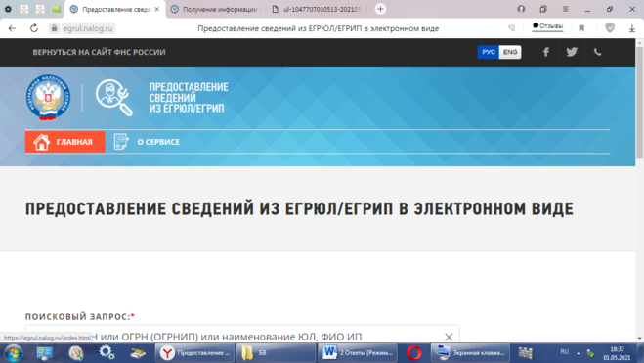644x363 pixels.
Task: Click ВЕРНУТЬСЯ НА САЙТ ФНС РОССИИ link
Action: click(x=99, y=52)
